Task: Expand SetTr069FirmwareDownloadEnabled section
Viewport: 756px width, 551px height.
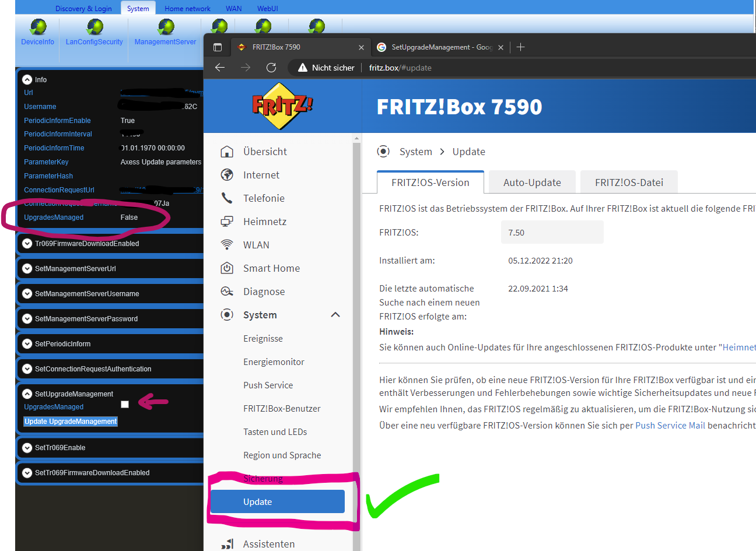Action: pos(27,473)
